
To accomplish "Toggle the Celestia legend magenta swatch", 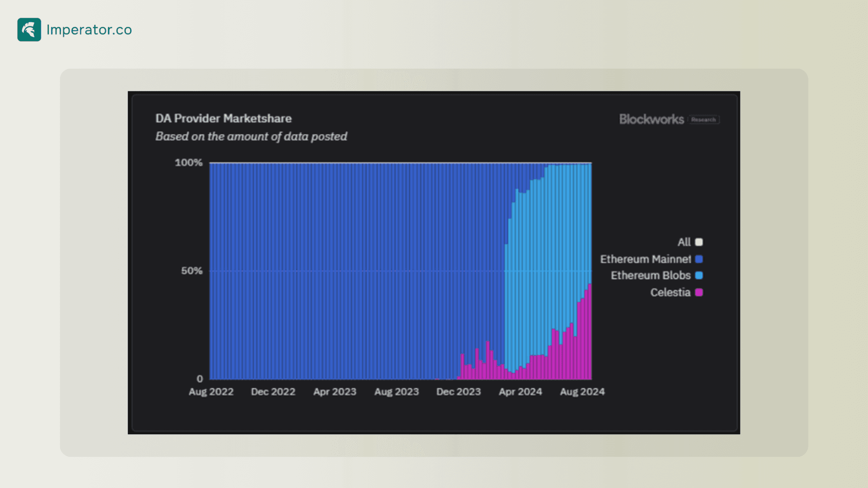I will coord(699,292).
